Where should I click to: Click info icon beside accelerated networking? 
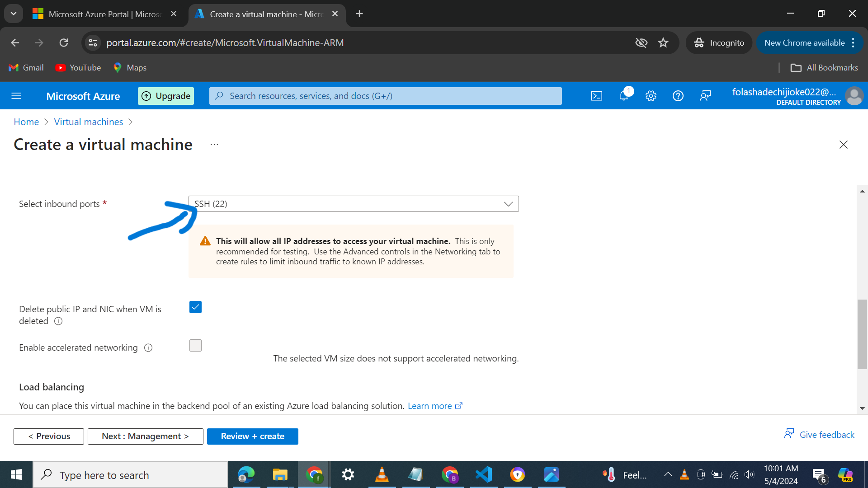(x=148, y=348)
